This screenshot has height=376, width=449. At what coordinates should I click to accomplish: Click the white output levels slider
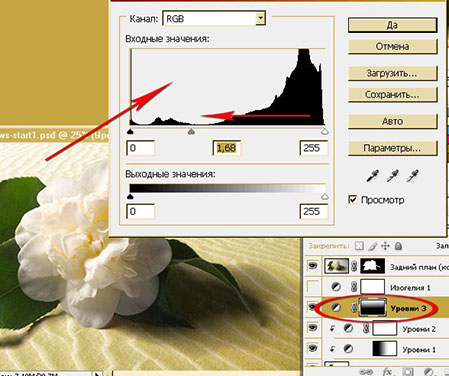[325, 197]
